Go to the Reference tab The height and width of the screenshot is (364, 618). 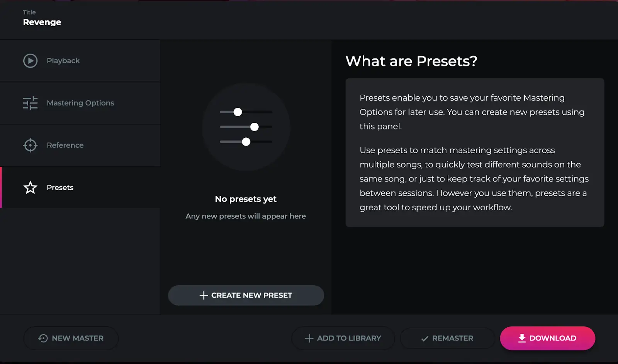click(x=65, y=145)
